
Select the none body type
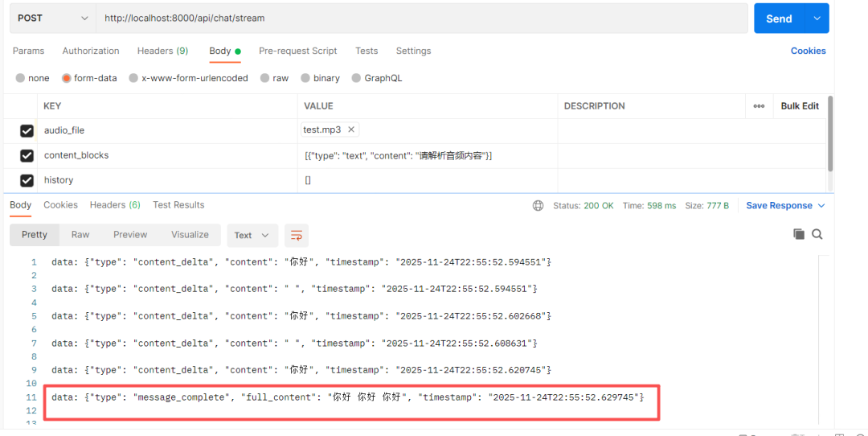coord(20,78)
